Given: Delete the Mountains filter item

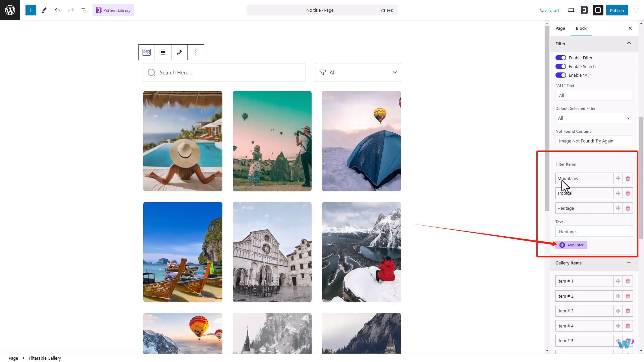Looking at the screenshot, I should coord(628,178).
